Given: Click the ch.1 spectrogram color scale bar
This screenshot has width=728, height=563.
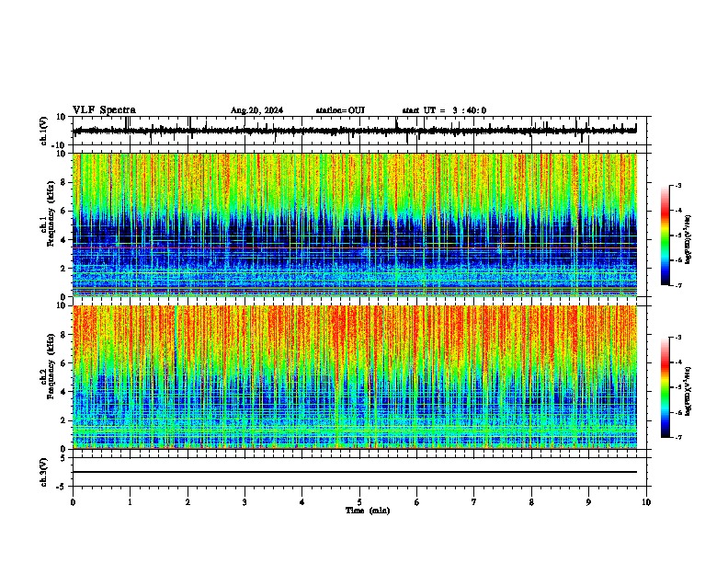Looking at the screenshot, I should [665, 236].
